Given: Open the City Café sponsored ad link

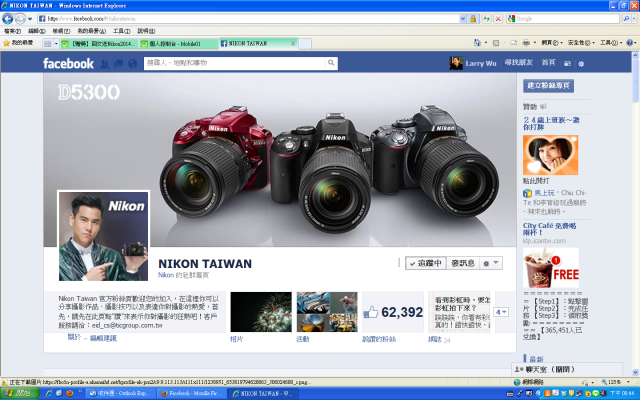Looking at the screenshot, I should point(549,229).
